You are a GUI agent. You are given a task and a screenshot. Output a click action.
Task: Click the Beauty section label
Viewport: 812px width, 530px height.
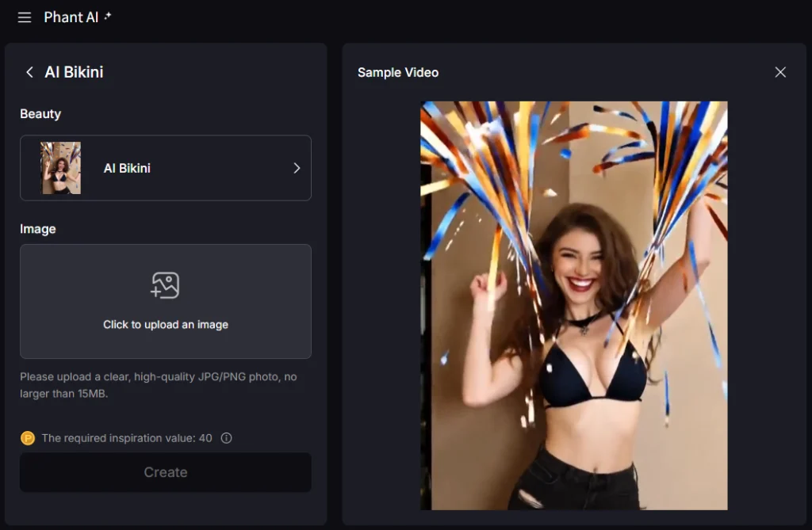(x=40, y=113)
